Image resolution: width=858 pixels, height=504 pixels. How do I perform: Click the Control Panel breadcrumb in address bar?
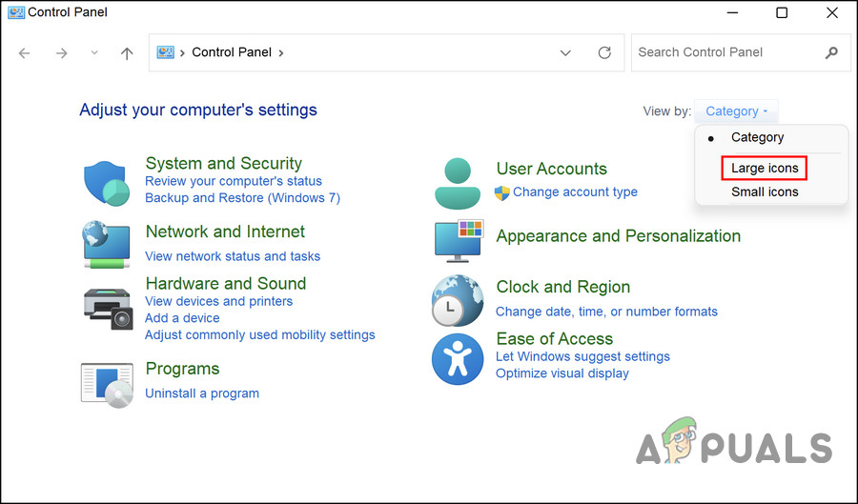pos(232,52)
